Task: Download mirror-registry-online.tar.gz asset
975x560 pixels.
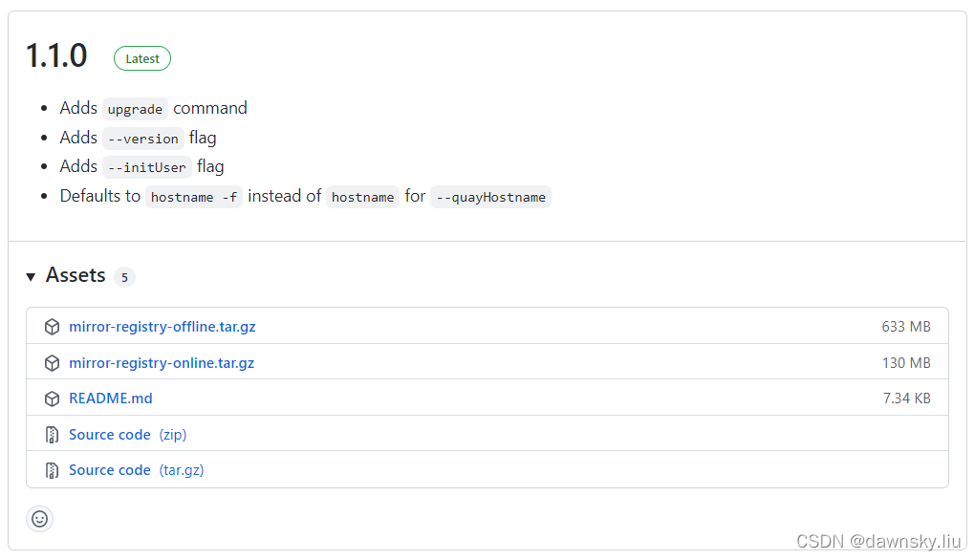Action: 162,362
